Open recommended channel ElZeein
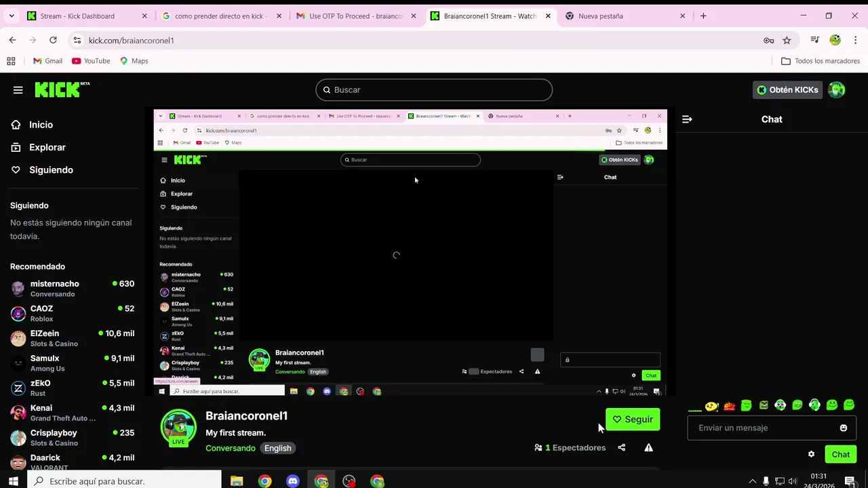Image resolution: width=868 pixels, height=488 pixels. (72, 338)
